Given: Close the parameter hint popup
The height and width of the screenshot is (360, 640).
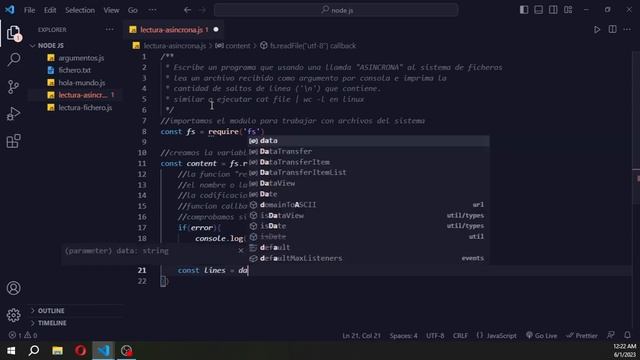Looking at the screenshot, I should click(240, 251).
